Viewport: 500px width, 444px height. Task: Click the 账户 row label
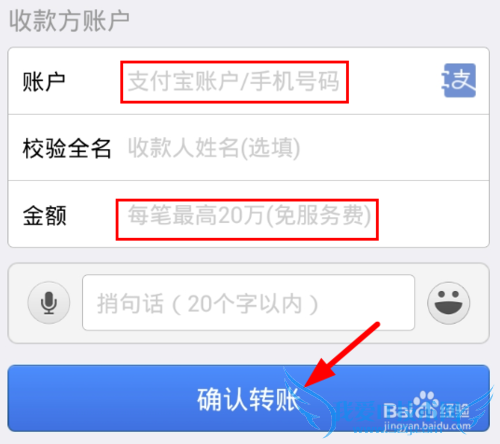point(44,82)
